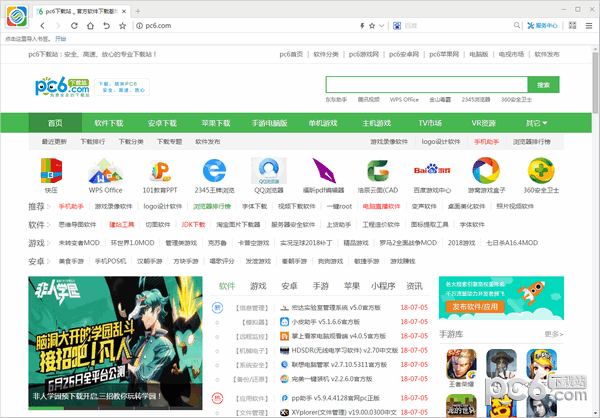This screenshot has width=600, height=418.
Task: Click the site search input field
Action: pyautogui.click(x=427, y=85)
